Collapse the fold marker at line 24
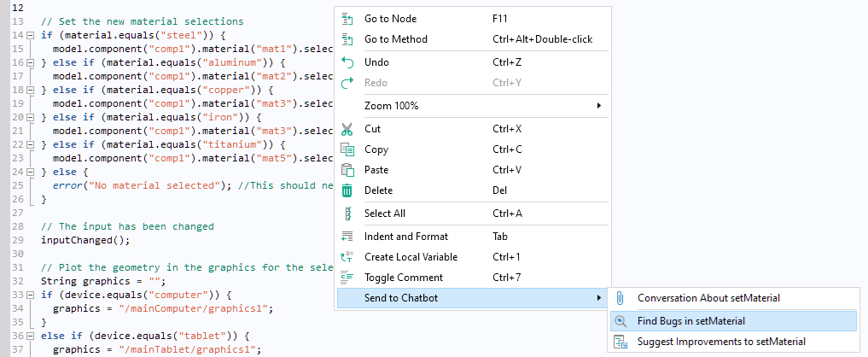Screen dimensions: 868x357 coord(31,172)
